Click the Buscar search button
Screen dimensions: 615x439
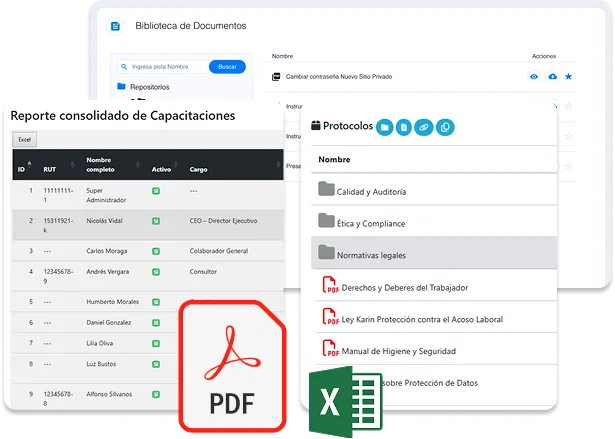coord(227,67)
